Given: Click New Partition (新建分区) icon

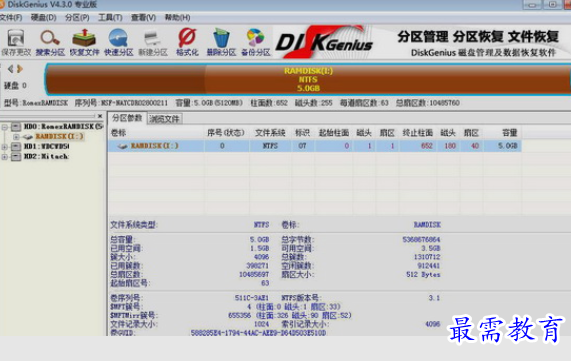Looking at the screenshot, I should coord(153,43).
